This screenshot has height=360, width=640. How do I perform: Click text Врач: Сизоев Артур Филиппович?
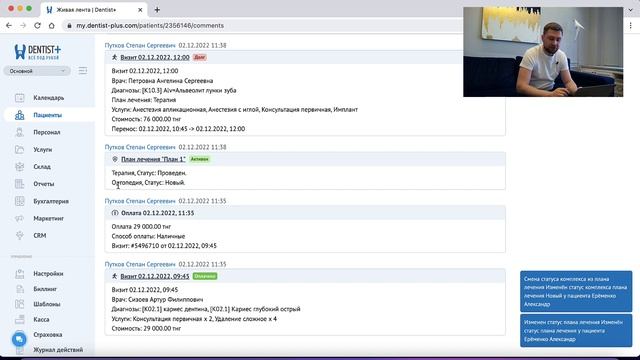(157, 300)
